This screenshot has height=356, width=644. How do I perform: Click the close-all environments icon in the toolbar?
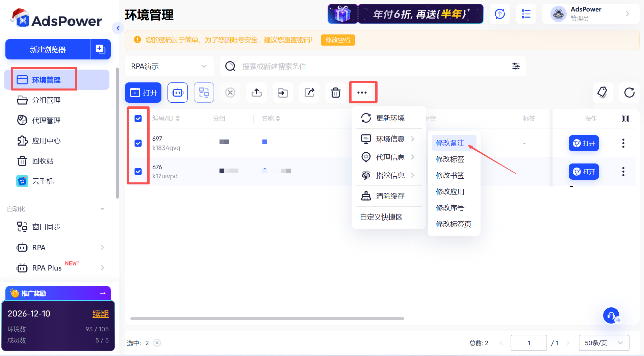coord(230,92)
